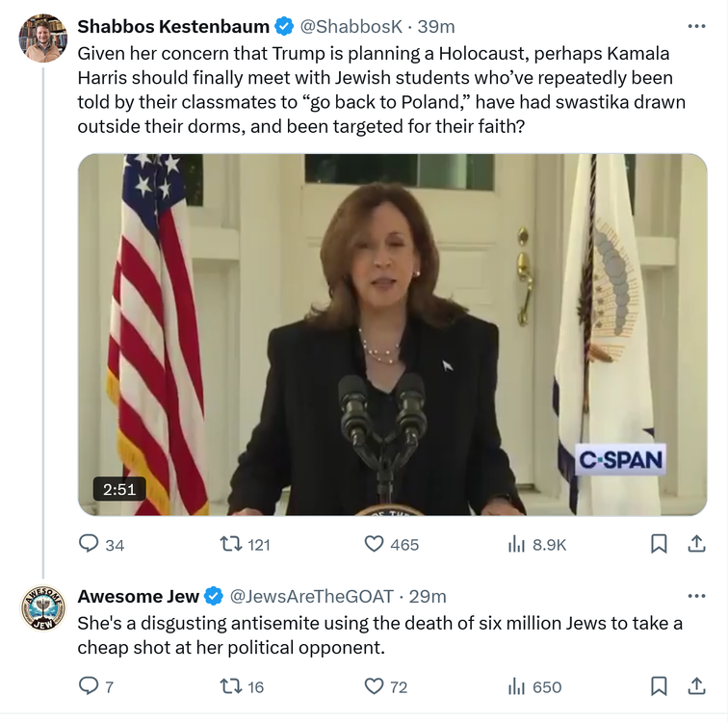Open more options for Awesome Jew reply
This screenshot has height=722, width=728.
(695, 596)
